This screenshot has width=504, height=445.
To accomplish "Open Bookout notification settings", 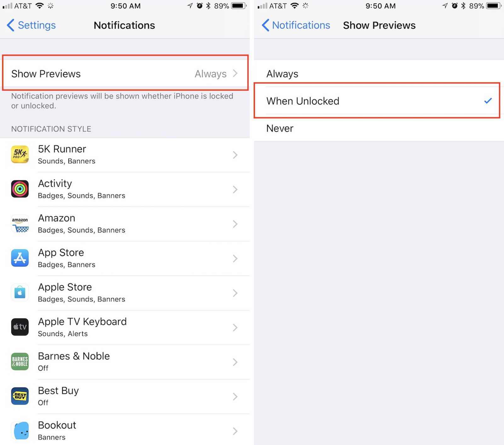I will click(x=125, y=431).
